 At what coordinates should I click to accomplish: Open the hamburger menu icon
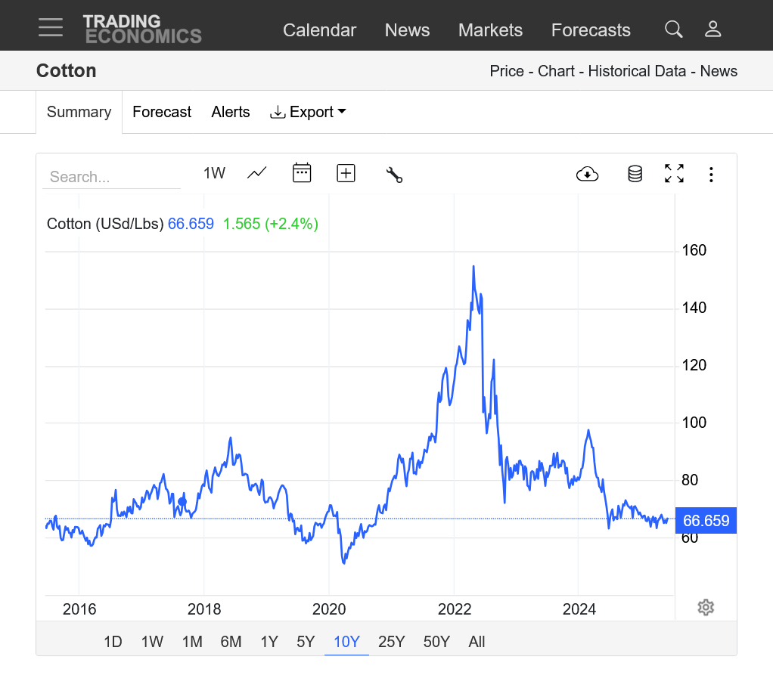[x=50, y=27]
